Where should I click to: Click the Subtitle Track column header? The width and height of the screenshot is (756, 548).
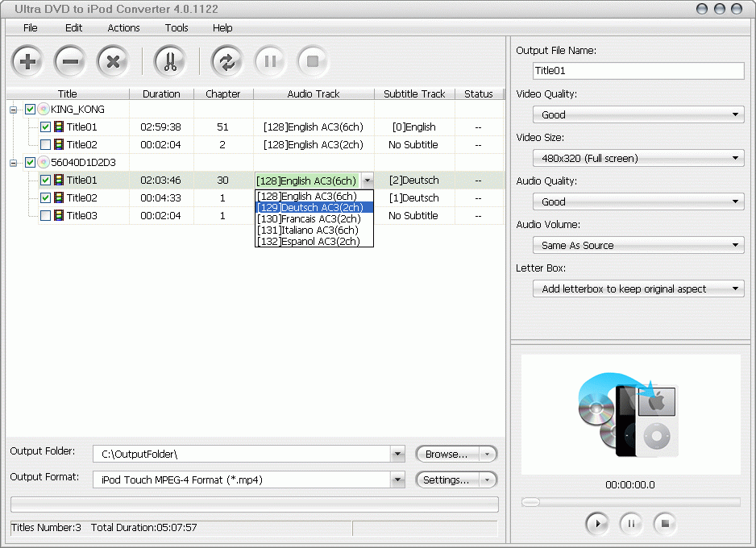[414, 93]
